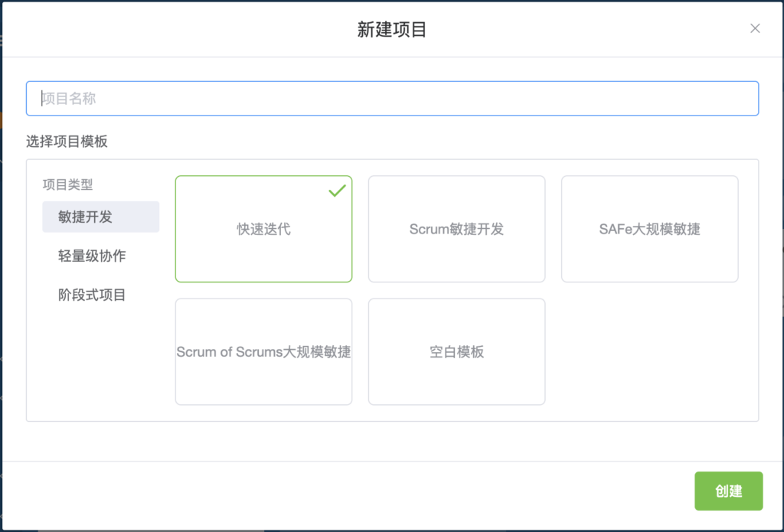The width and height of the screenshot is (784, 532).
Task: Click the 快速迭代 label text
Action: click(x=263, y=229)
